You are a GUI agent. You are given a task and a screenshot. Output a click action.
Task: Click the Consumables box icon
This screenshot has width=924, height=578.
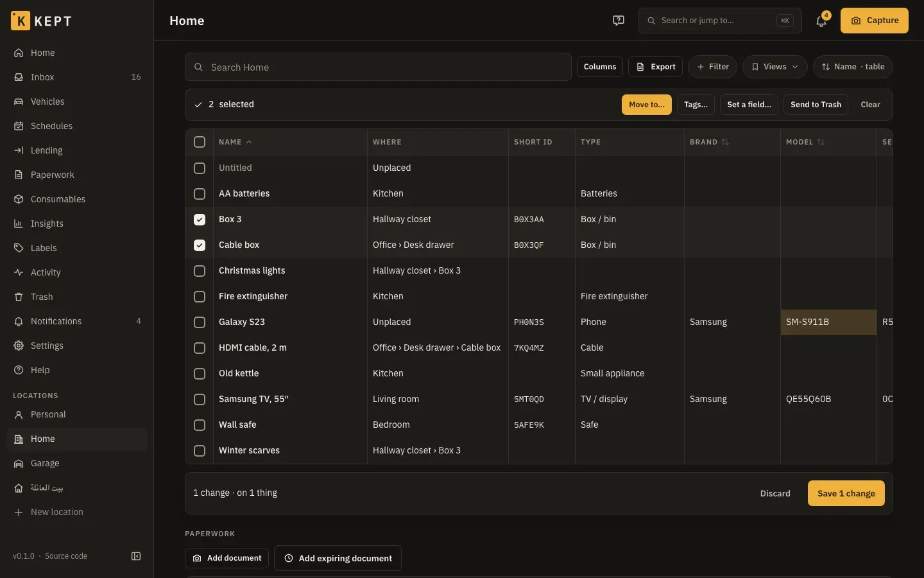point(19,199)
